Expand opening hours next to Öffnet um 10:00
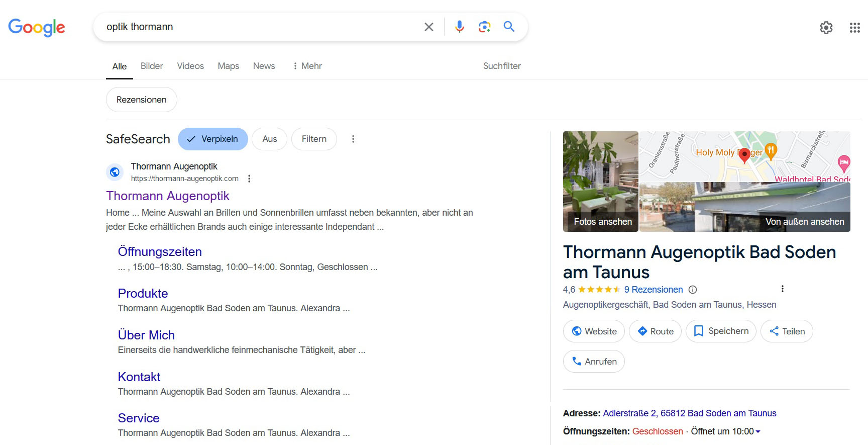 click(758, 431)
